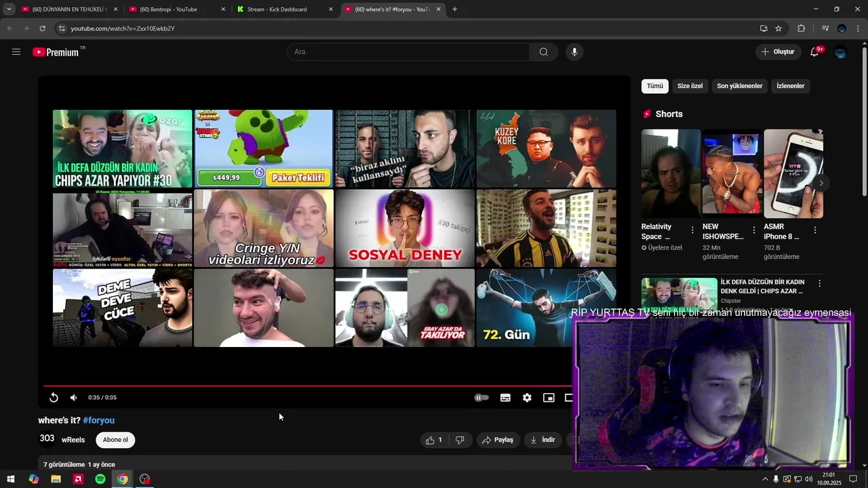Open Relativity Space short options menu

pos(692,230)
